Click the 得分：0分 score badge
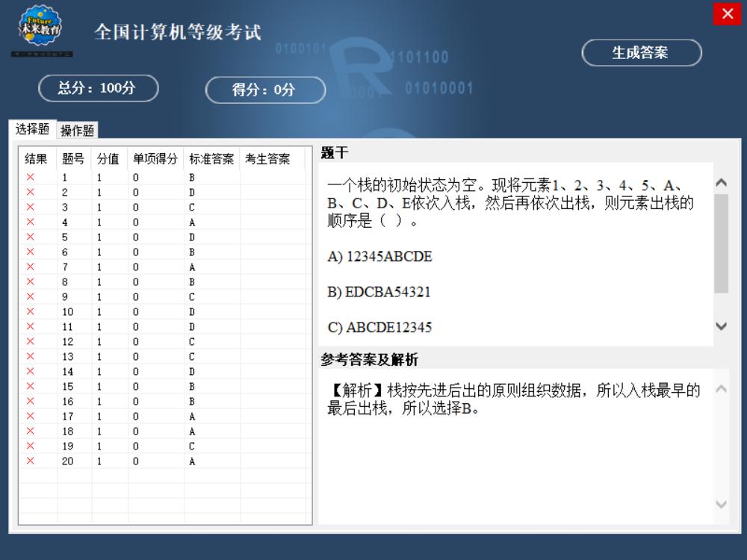 pyautogui.click(x=265, y=90)
